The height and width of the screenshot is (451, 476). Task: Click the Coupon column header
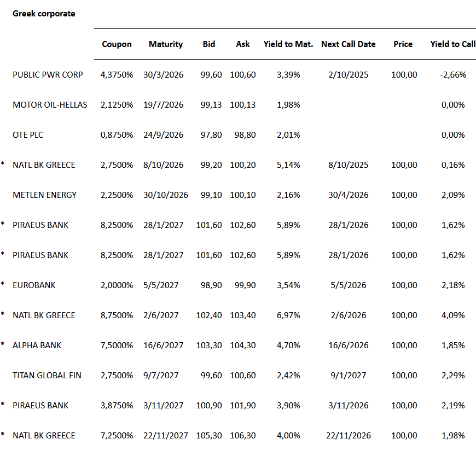click(x=117, y=44)
